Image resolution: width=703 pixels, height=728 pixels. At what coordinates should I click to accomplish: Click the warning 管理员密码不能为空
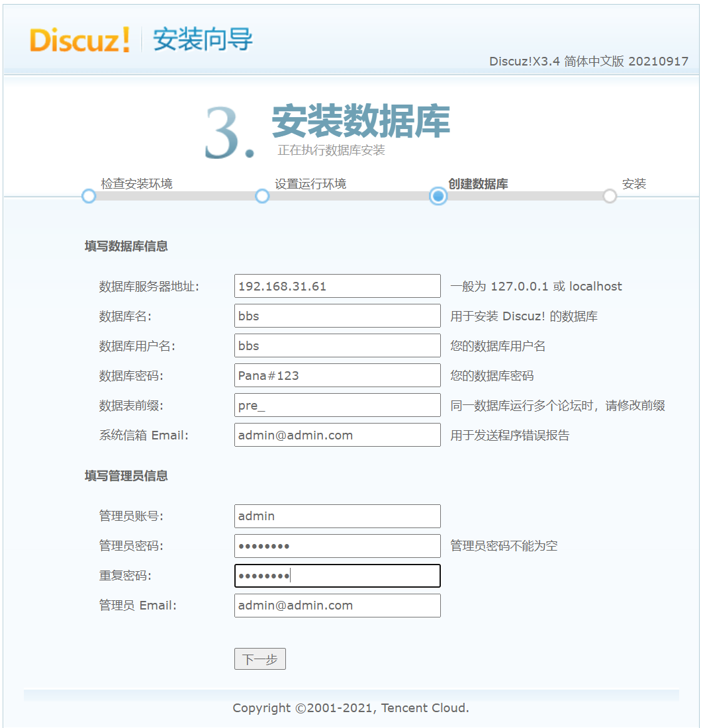coord(504,545)
